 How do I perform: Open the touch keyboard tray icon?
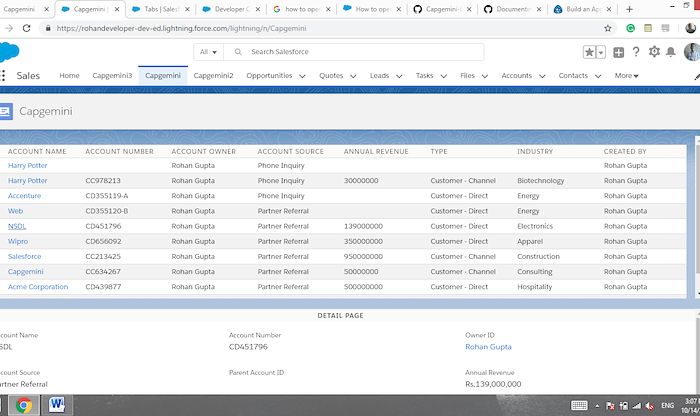(579, 405)
